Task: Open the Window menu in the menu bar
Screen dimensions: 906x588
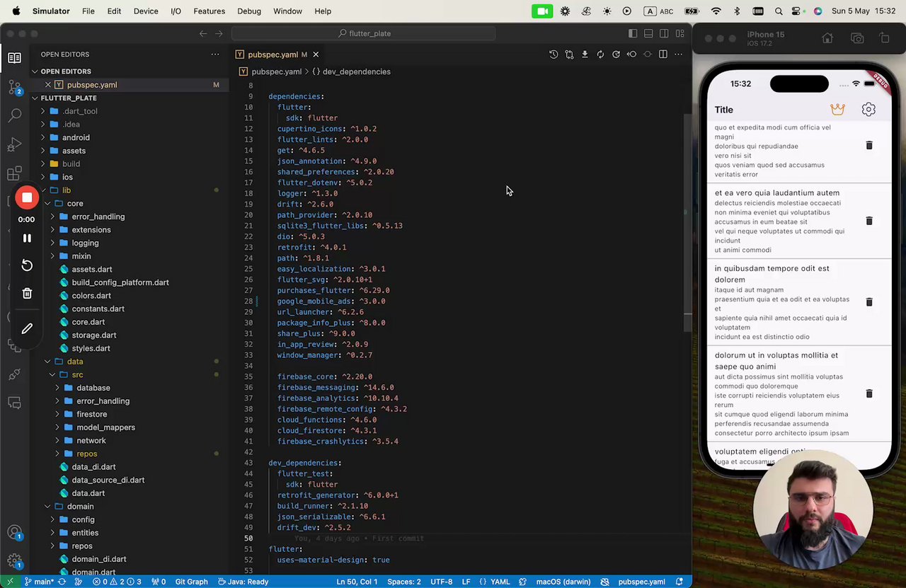Action: coord(287,11)
